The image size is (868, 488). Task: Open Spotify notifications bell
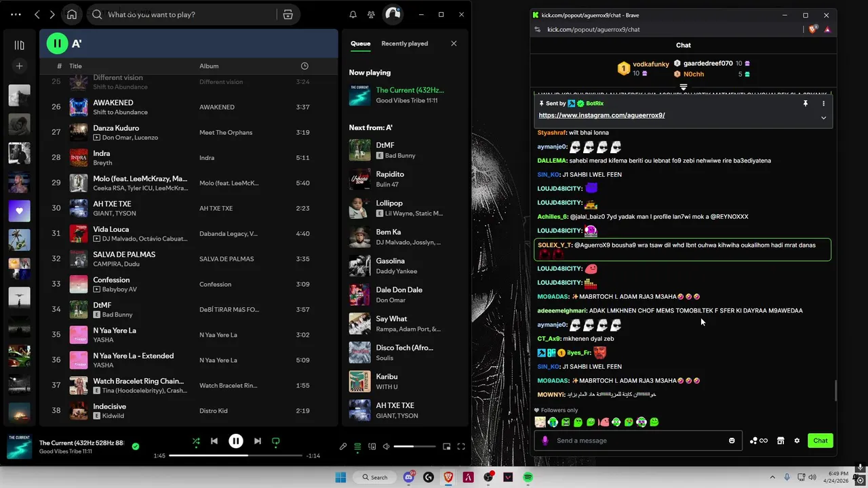pyautogui.click(x=353, y=14)
